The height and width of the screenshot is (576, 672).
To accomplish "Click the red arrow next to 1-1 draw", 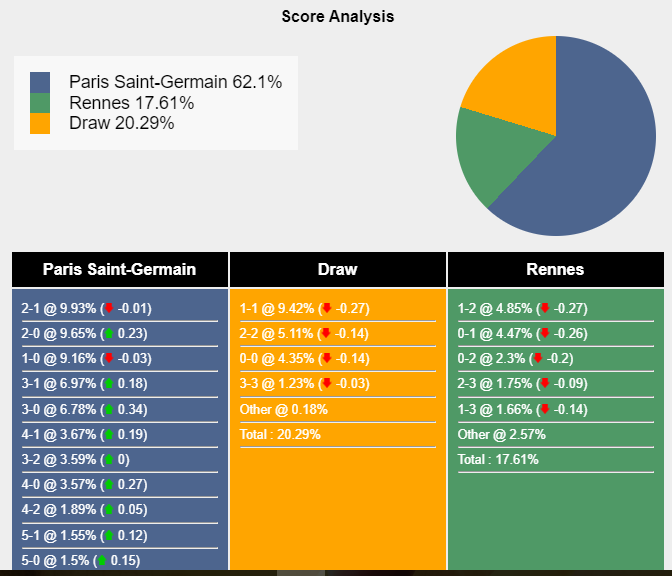I will coord(326,309).
